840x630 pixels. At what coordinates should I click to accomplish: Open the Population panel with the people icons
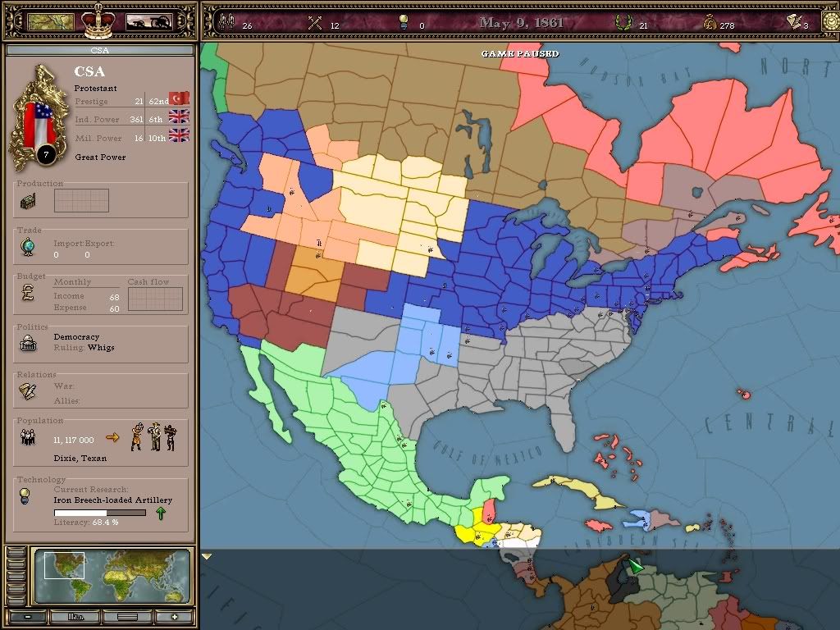click(29, 437)
